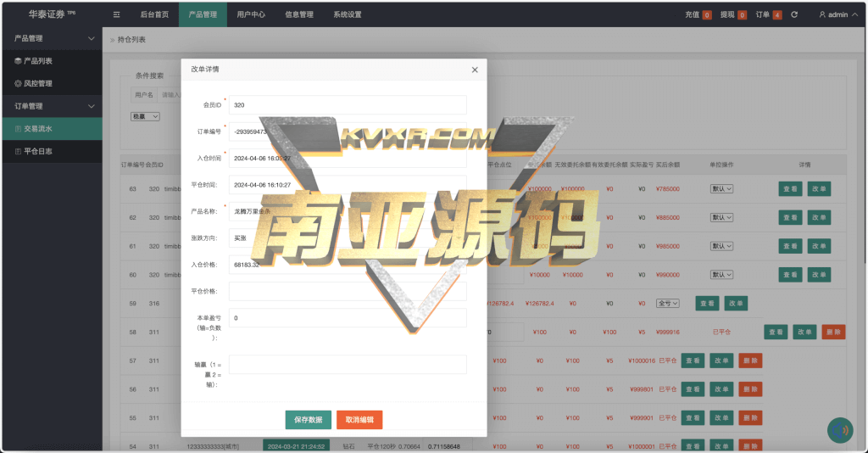Click 改单 for order 56

coord(721,389)
